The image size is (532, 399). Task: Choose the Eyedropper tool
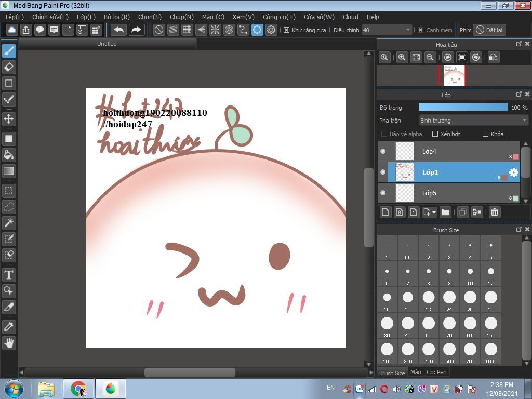pos(9,327)
